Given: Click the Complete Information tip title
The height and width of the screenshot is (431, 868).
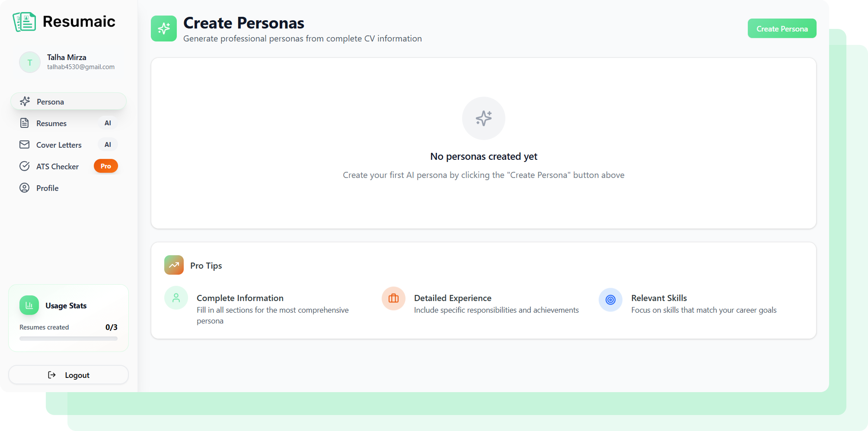Looking at the screenshot, I should (x=240, y=298).
